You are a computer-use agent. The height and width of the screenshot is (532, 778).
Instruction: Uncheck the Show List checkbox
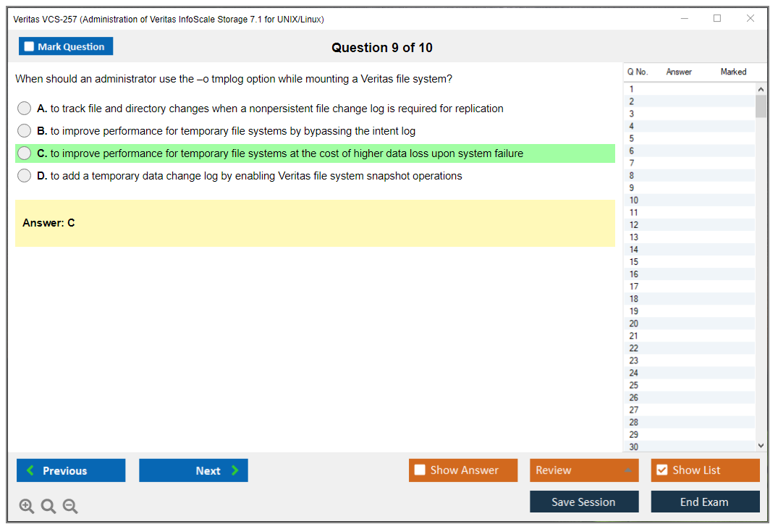[x=661, y=470]
